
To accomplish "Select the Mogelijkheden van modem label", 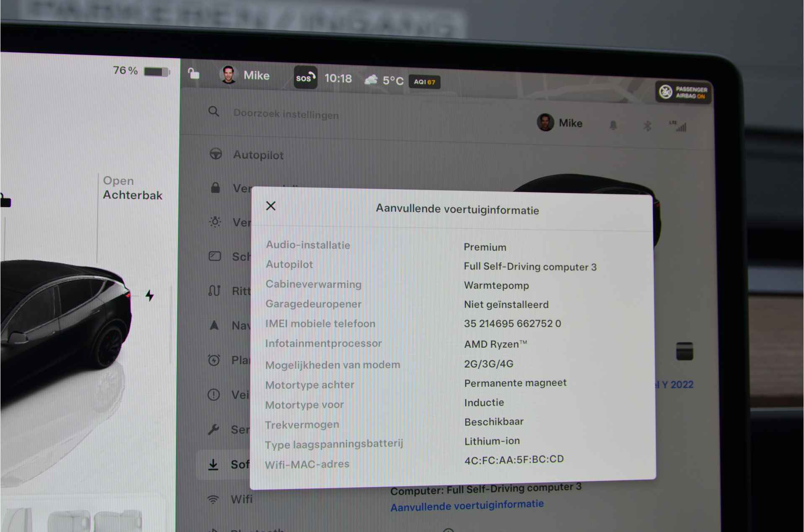I will pyautogui.click(x=332, y=365).
